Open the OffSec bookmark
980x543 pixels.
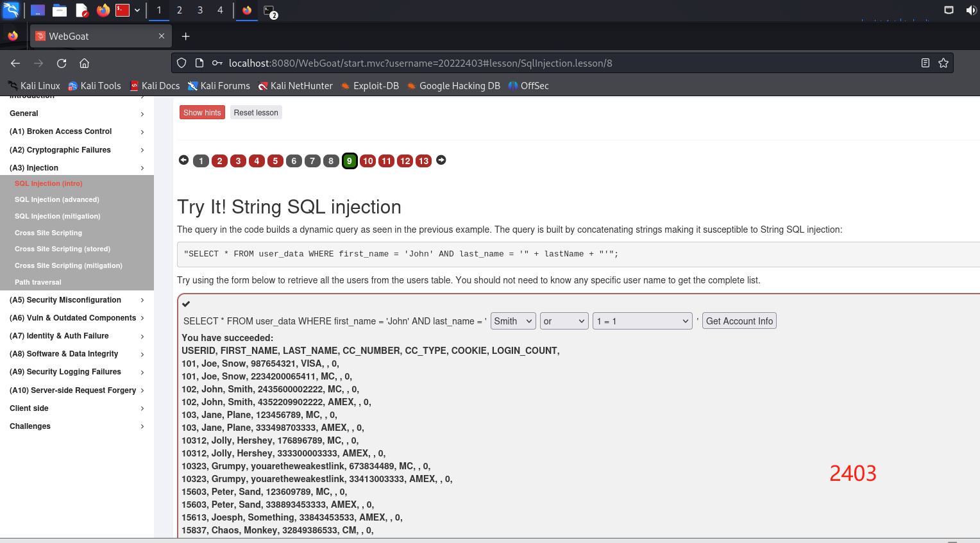[528, 86]
